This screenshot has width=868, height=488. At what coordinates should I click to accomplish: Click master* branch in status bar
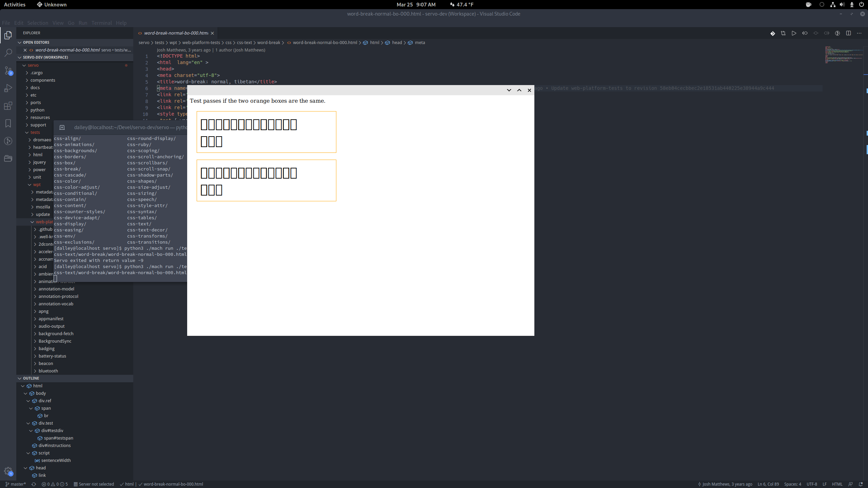16,484
